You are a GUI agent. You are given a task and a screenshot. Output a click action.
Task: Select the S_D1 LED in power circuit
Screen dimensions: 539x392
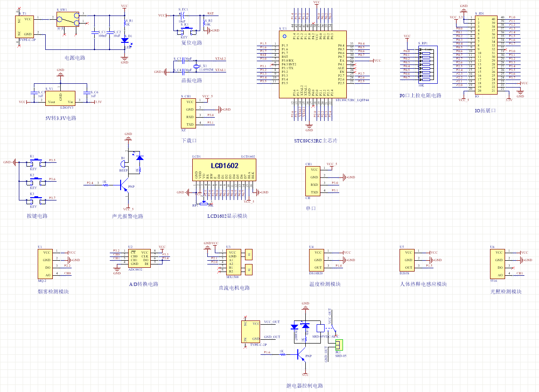(x=124, y=40)
